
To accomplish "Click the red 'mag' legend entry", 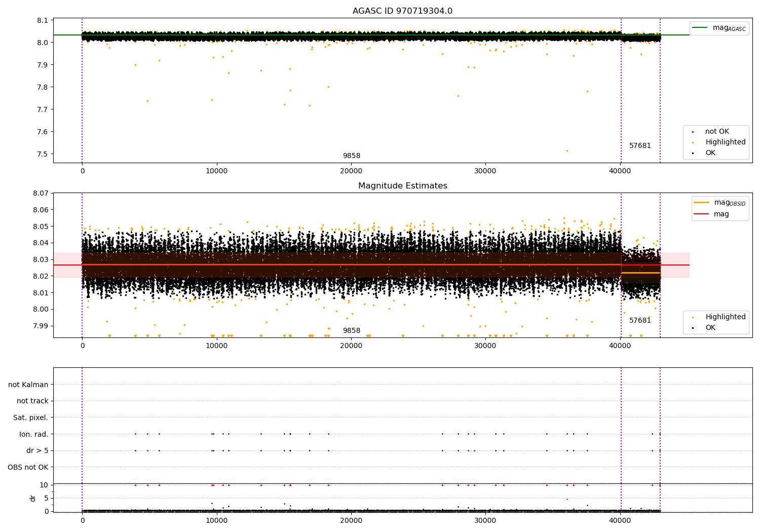I will (x=711, y=214).
